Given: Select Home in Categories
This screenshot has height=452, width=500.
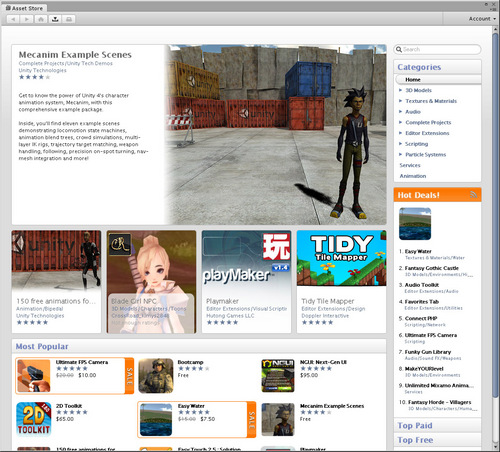Looking at the screenshot, I should (438, 80).
